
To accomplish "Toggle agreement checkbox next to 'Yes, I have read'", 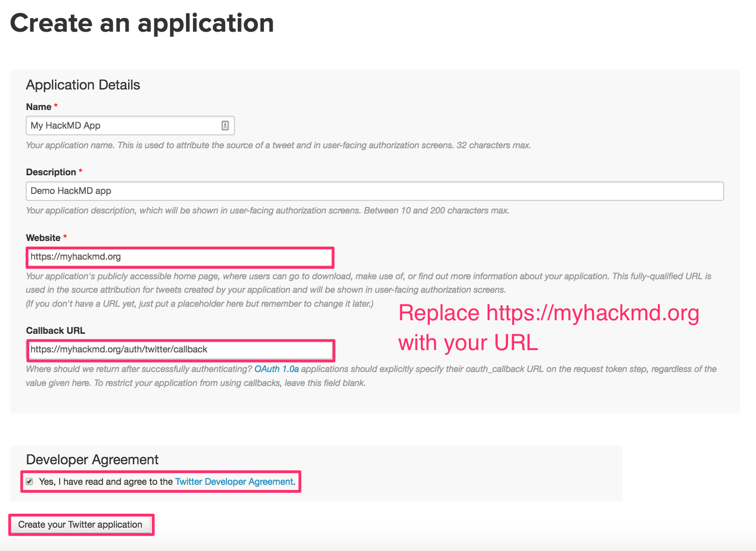I will (x=30, y=482).
